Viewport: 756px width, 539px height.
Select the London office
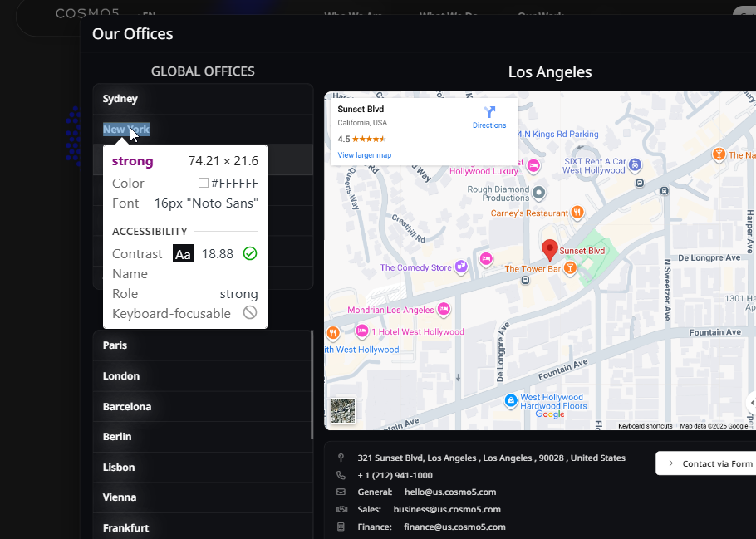pyautogui.click(x=202, y=376)
